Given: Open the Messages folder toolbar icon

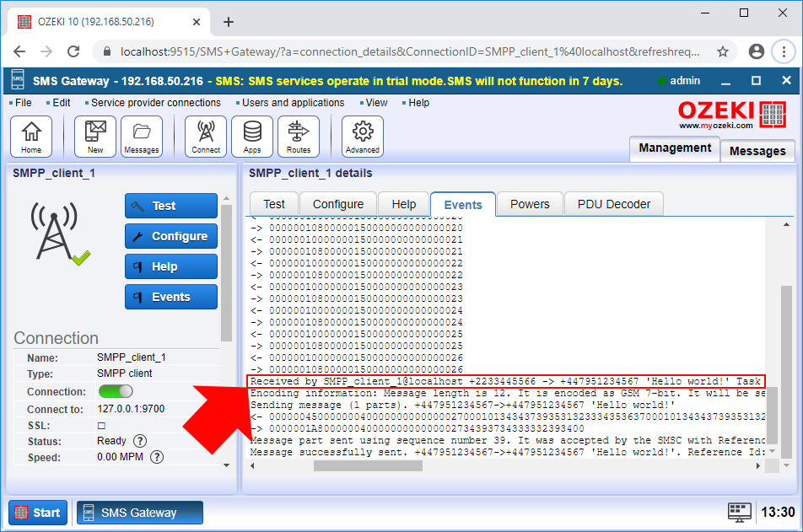Looking at the screenshot, I should pyautogui.click(x=142, y=137).
